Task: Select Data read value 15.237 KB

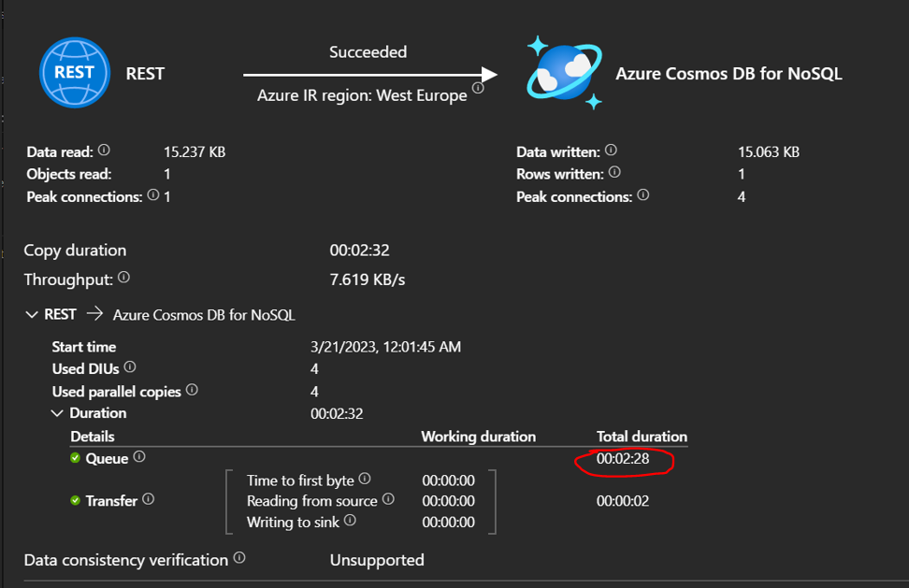Action: click(195, 151)
